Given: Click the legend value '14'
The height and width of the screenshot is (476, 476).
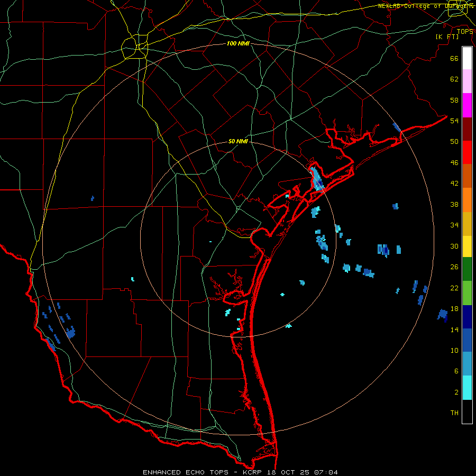Looking at the screenshot, I should click(454, 329).
